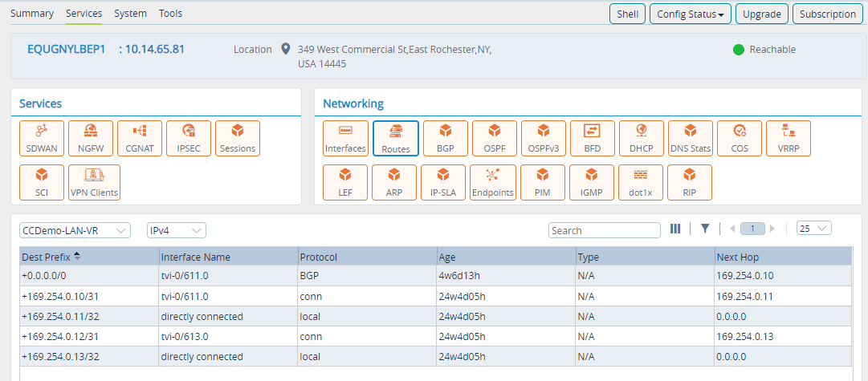The image size is (868, 381).
Task: Open the Interfaces networking tile
Action: 346,138
